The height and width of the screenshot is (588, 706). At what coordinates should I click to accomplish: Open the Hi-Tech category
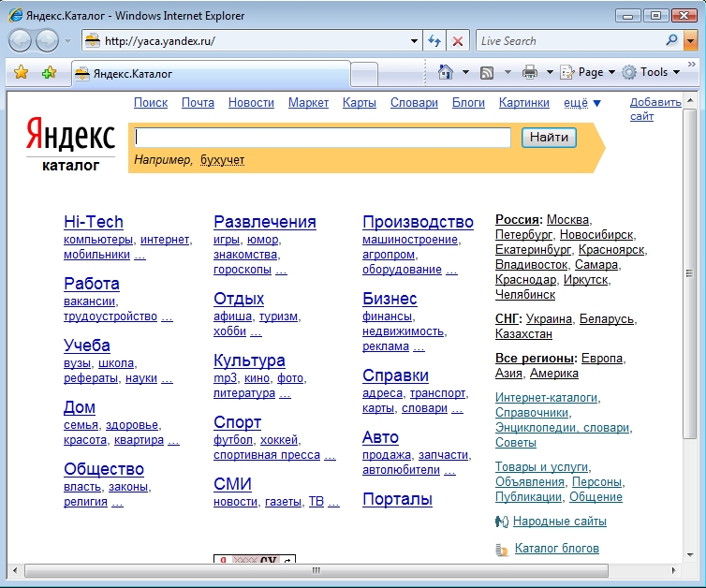(94, 222)
